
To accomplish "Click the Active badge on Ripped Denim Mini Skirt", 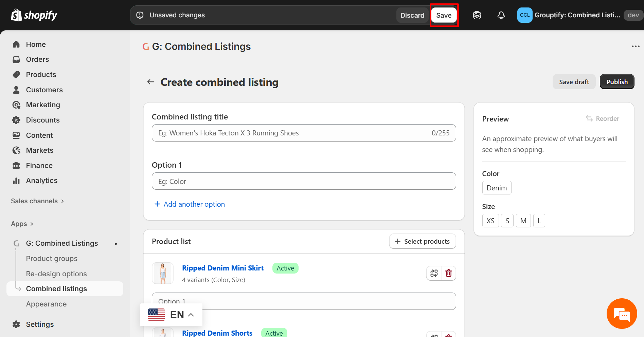I will coord(285,268).
